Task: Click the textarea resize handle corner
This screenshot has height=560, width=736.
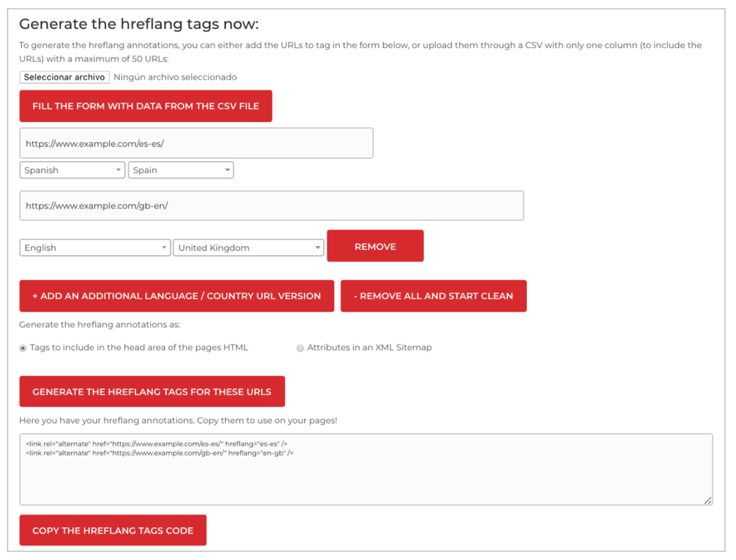Action: [708, 501]
